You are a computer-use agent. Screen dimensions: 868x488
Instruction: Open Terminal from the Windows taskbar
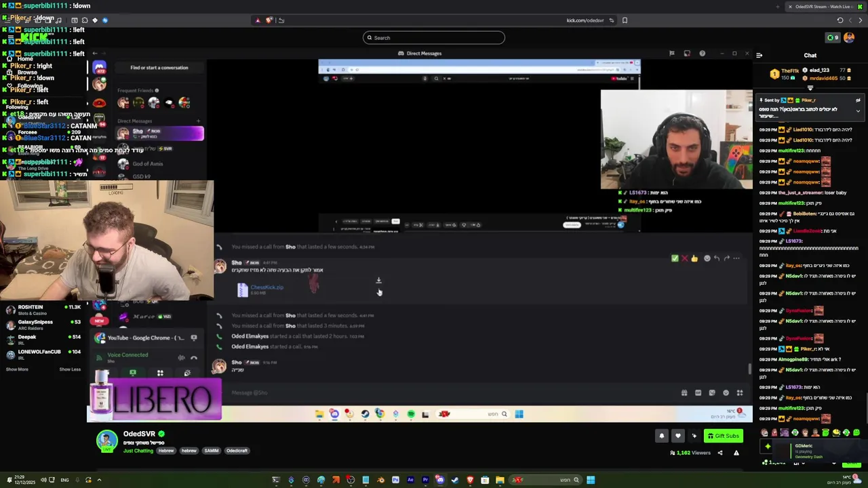[x=276, y=480]
